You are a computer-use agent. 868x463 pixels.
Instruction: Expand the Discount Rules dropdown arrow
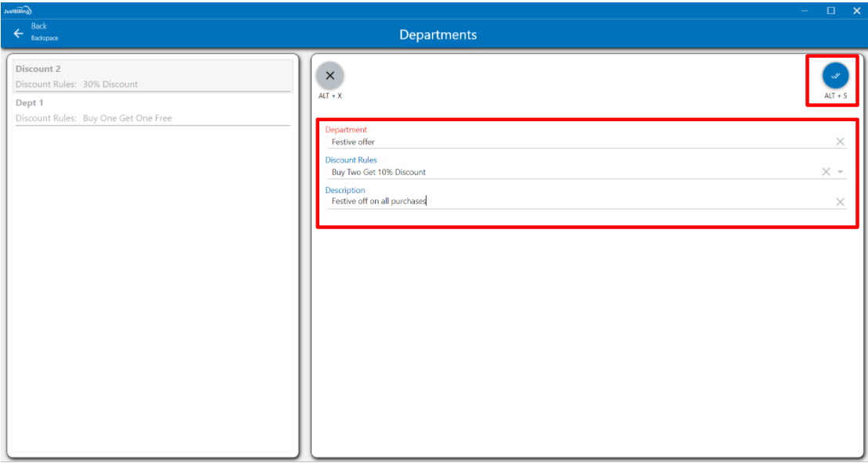click(841, 172)
